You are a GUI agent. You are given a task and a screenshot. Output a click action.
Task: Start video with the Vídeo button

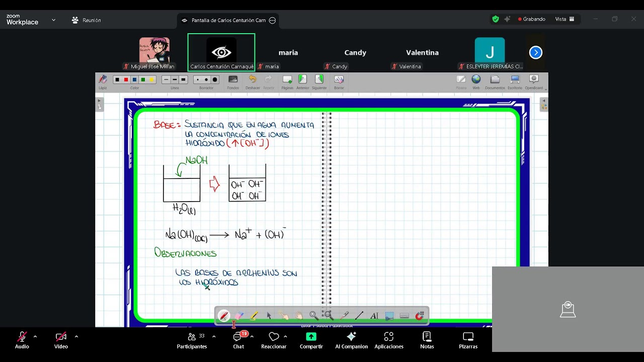pos(61,340)
